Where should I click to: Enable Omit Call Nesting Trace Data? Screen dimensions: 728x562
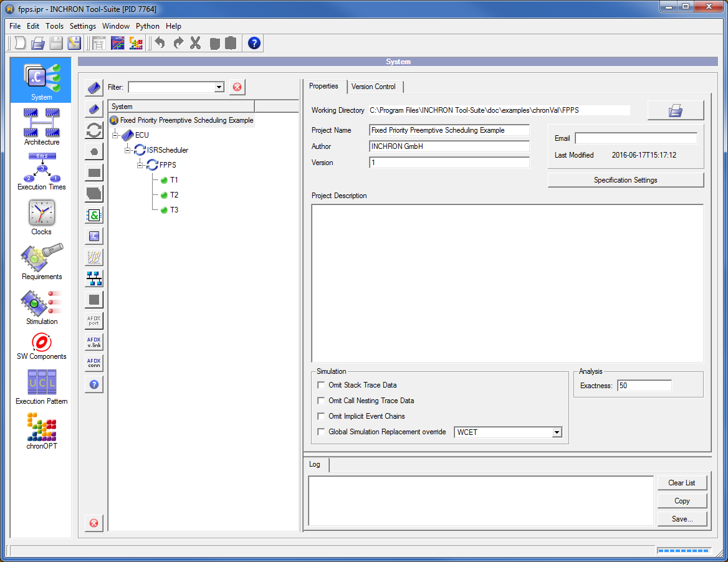[321, 401]
